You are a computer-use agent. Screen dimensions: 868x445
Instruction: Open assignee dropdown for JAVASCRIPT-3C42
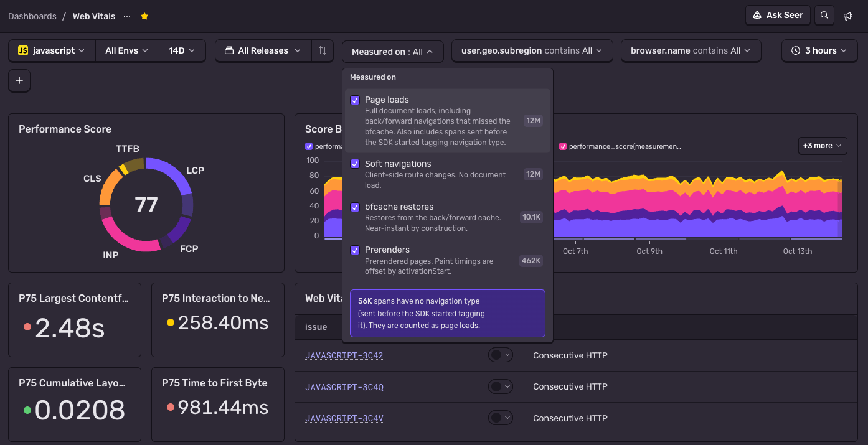(501, 354)
